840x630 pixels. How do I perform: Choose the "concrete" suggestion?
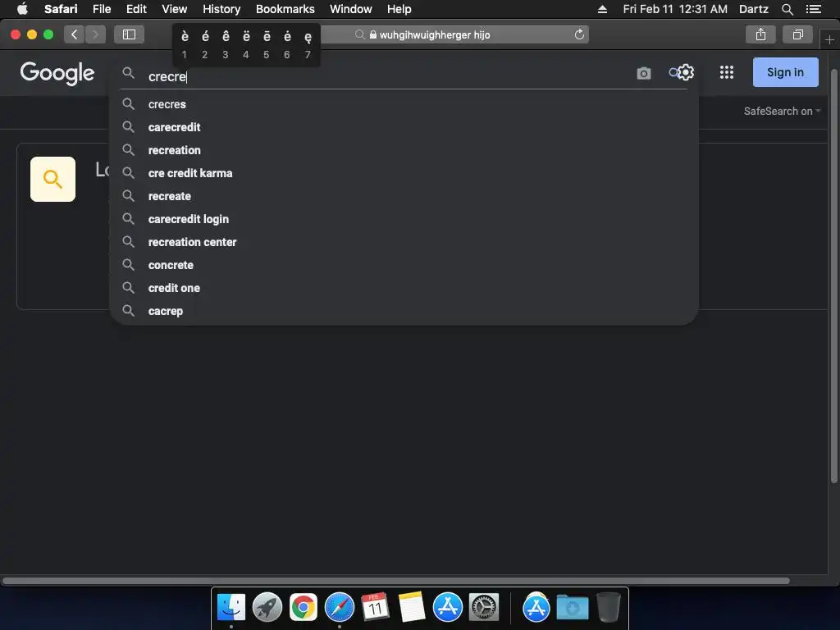click(404, 265)
